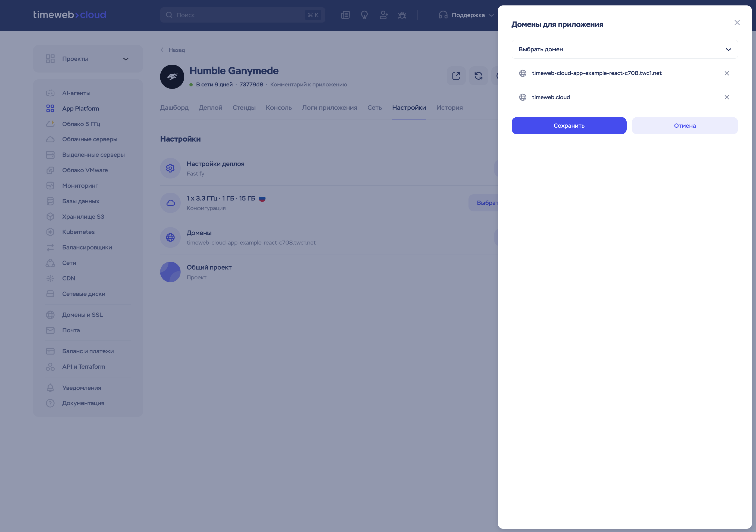
Task: Open Выделенные серверы section
Action: 93,155
